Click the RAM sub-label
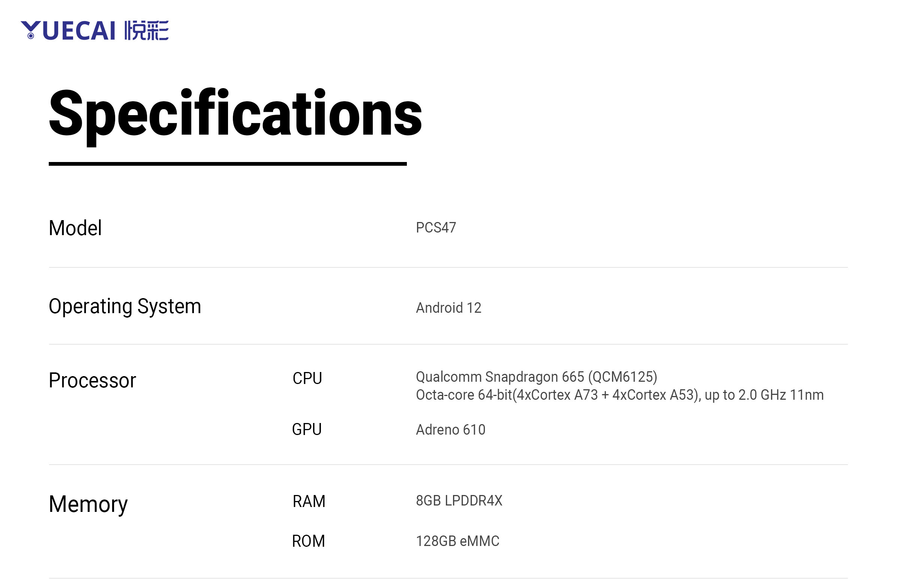Image resolution: width=900 pixels, height=588 pixels. coord(309,502)
